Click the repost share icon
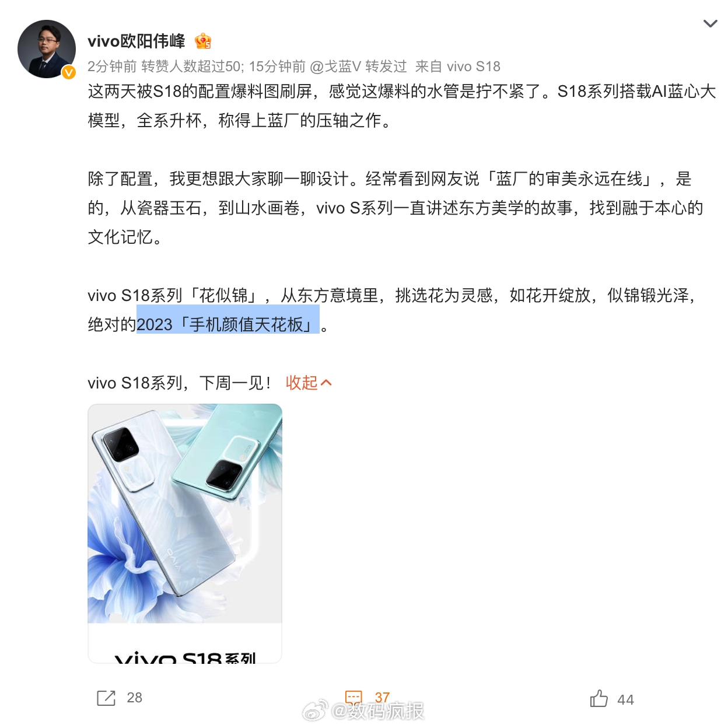The width and height of the screenshot is (728, 728). tap(106, 698)
